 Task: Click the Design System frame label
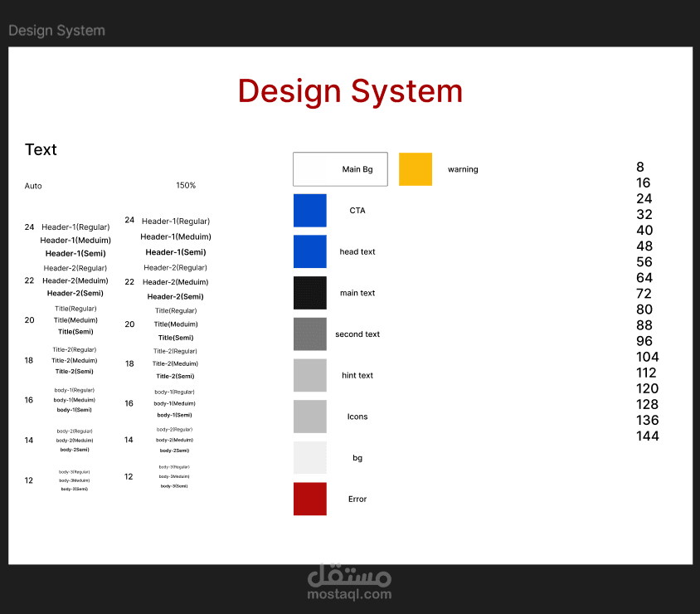point(56,31)
